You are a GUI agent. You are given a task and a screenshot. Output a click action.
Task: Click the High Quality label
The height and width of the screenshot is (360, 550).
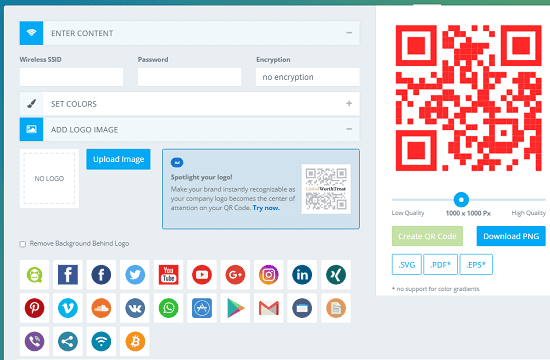[529, 213]
